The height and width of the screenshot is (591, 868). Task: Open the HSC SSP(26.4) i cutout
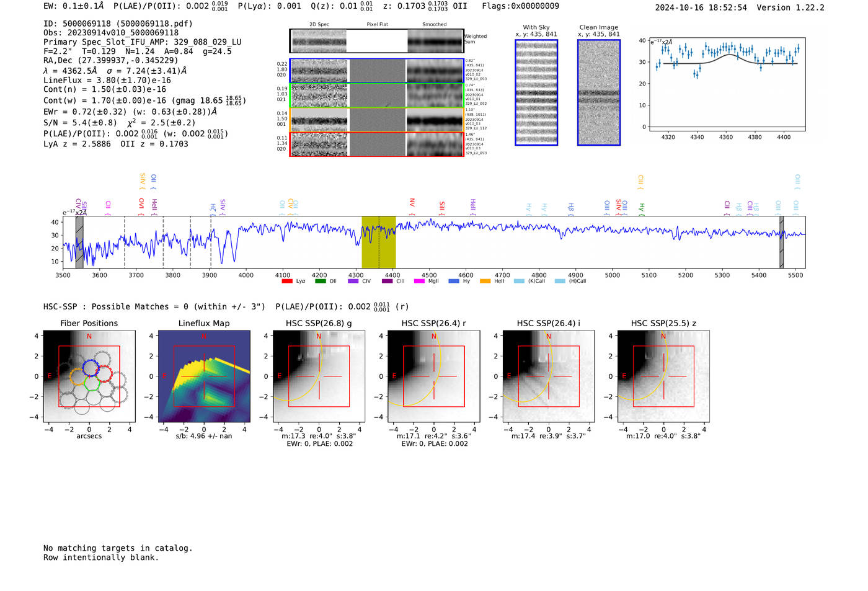(548, 376)
